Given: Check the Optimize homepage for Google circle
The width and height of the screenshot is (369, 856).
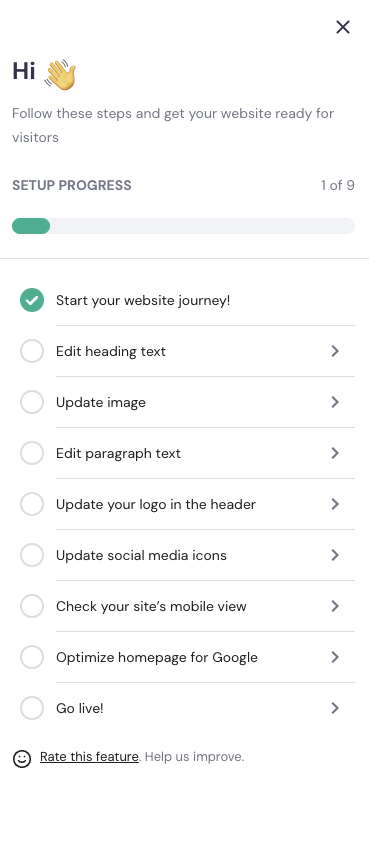Looking at the screenshot, I should point(32,657).
